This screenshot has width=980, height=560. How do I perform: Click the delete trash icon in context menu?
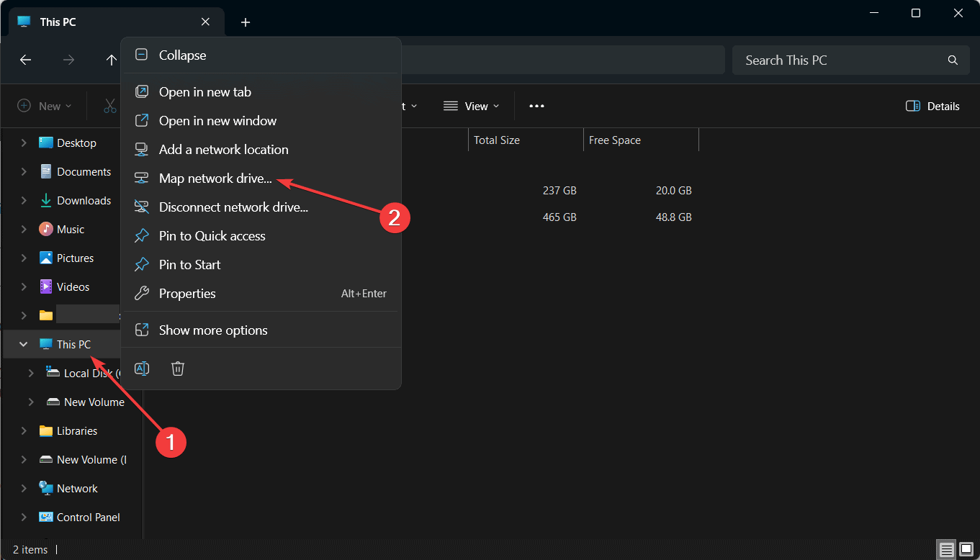click(178, 369)
